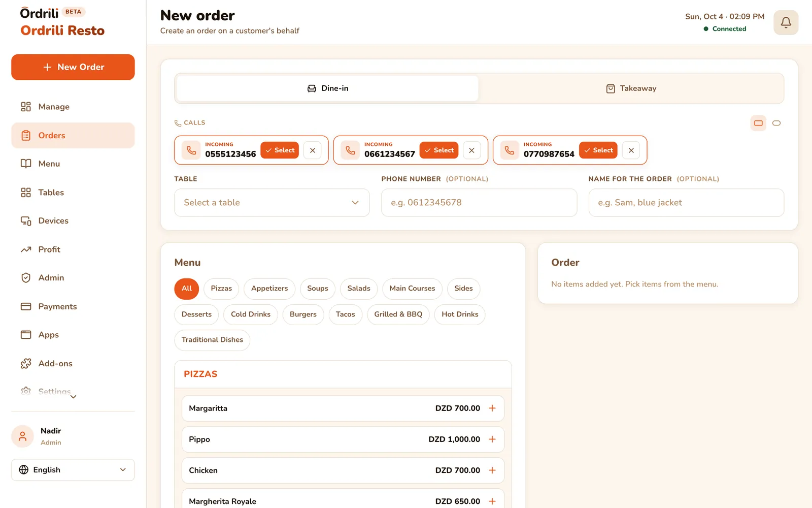
Task: Focus the name for the order field
Action: click(x=686, y=203)
